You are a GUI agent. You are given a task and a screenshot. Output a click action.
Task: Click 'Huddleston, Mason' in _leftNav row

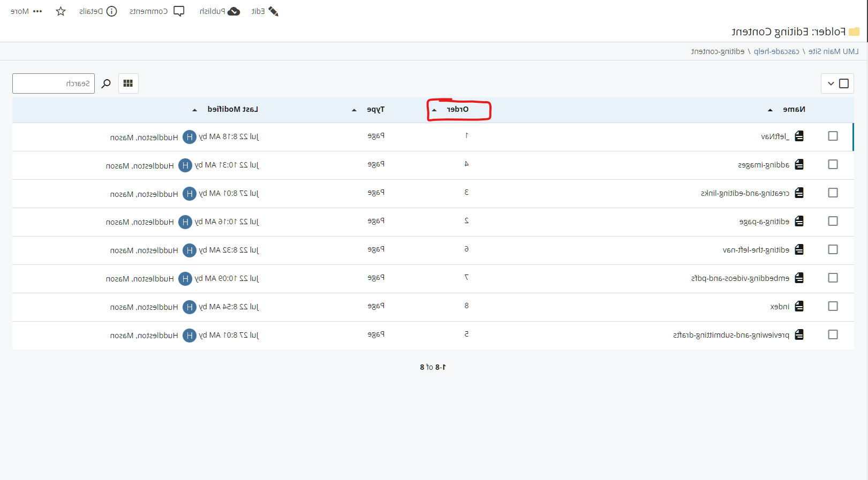[x=144, y=138]
